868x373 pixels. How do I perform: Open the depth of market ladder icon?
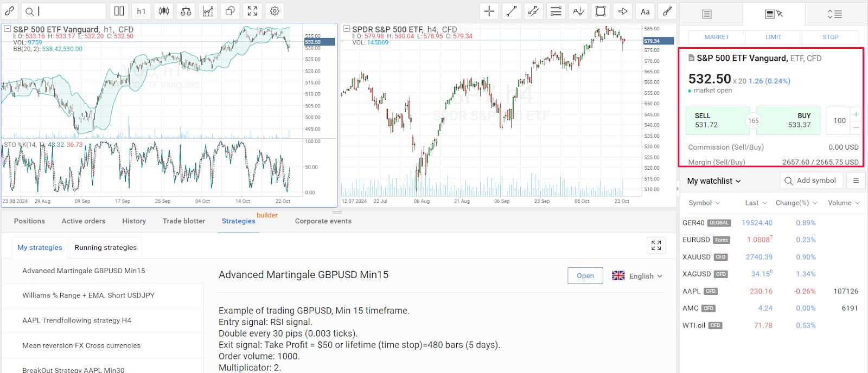pyautogui.click(x=834, y=14)
